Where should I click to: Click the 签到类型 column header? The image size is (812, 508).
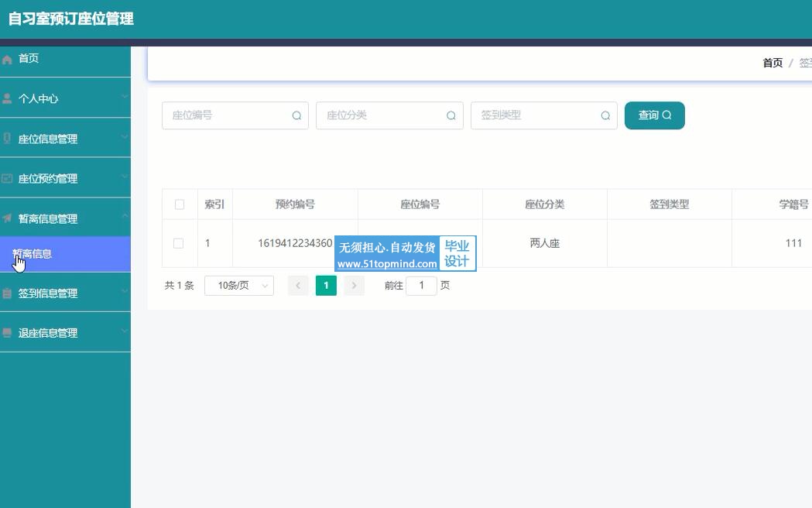pyautogui.click(x=670, y=204)
